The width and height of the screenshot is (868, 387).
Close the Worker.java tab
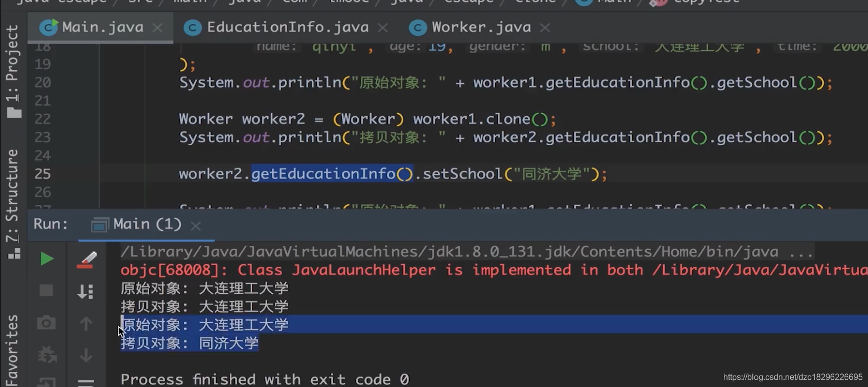click(544, 28)
